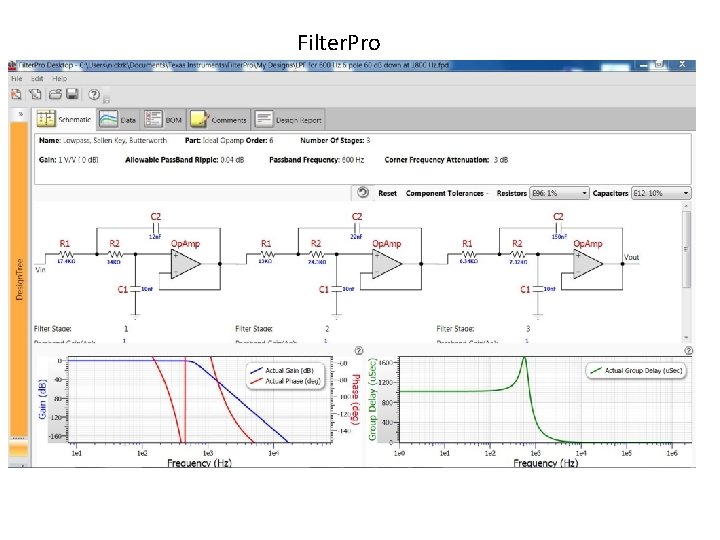Viewport: 720px width, 540px height.
Task: Click the Filter Stage 3 label
Action: (455, 329)
